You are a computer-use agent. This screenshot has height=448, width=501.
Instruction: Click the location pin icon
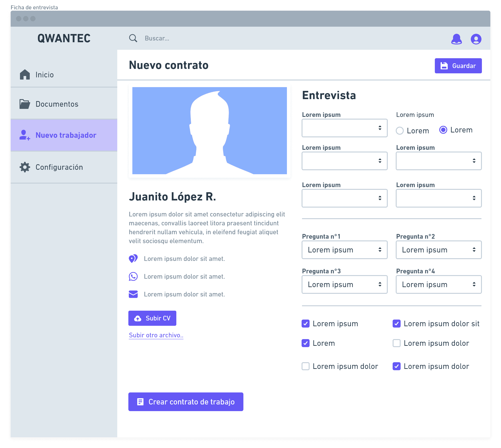[x=133, y=259]
